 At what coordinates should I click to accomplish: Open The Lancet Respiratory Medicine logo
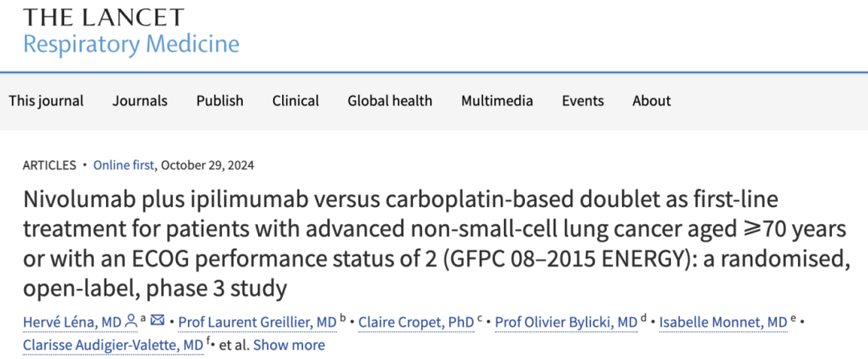pos(131,30)
